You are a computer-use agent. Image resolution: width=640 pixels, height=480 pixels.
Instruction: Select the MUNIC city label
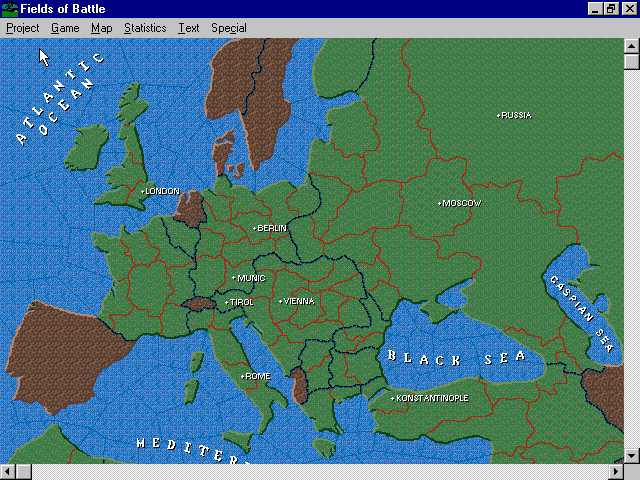tap(249, 278)
